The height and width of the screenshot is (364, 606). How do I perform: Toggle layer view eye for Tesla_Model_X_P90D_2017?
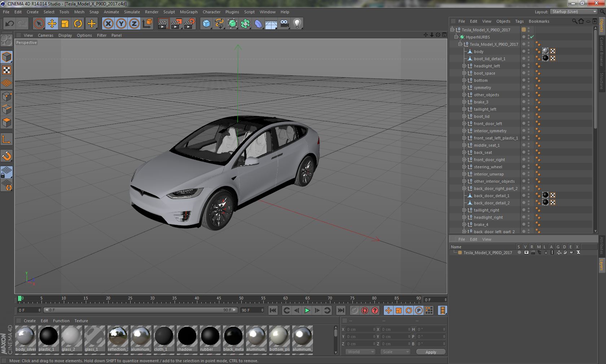coord(526,252)
